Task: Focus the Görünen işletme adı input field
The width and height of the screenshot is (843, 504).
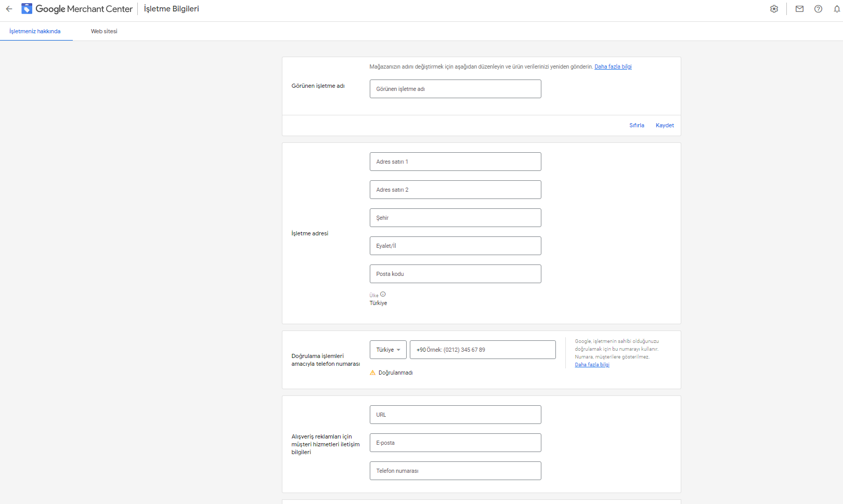Action: point(455,89)
